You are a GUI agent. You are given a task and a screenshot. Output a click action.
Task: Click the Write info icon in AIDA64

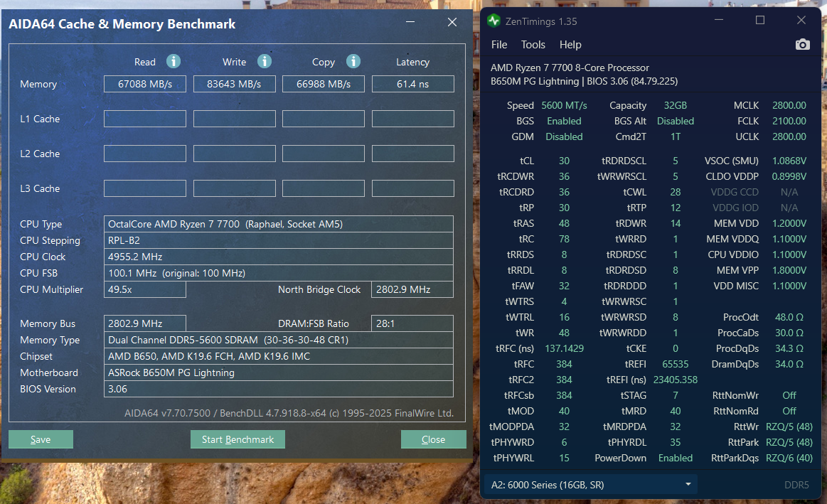[265, 61]
